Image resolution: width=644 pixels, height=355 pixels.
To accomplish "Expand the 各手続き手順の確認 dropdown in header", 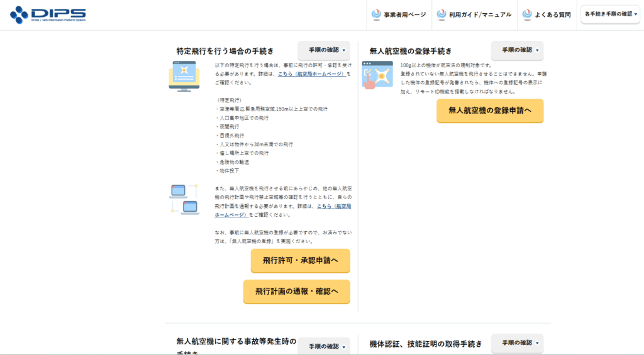I will tap(608, 14).
